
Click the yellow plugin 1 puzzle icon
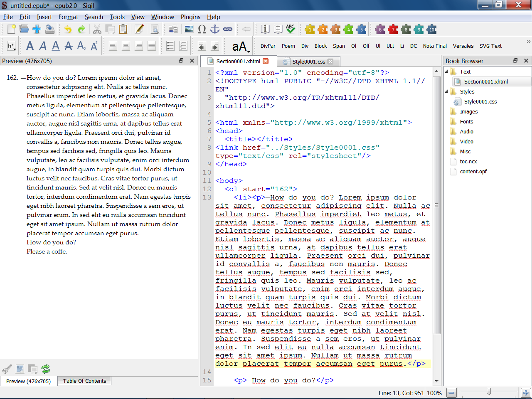click(310, 29)
